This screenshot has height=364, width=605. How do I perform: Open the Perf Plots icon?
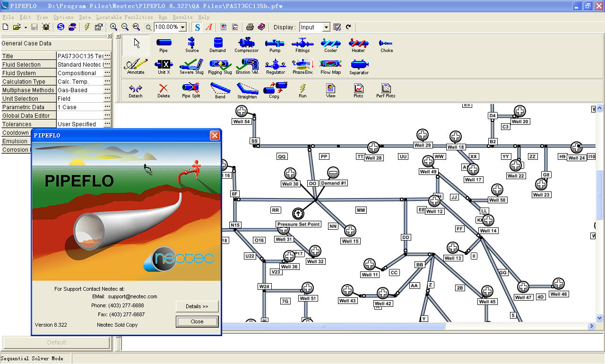pyautogui.click(x=386, y=90)
